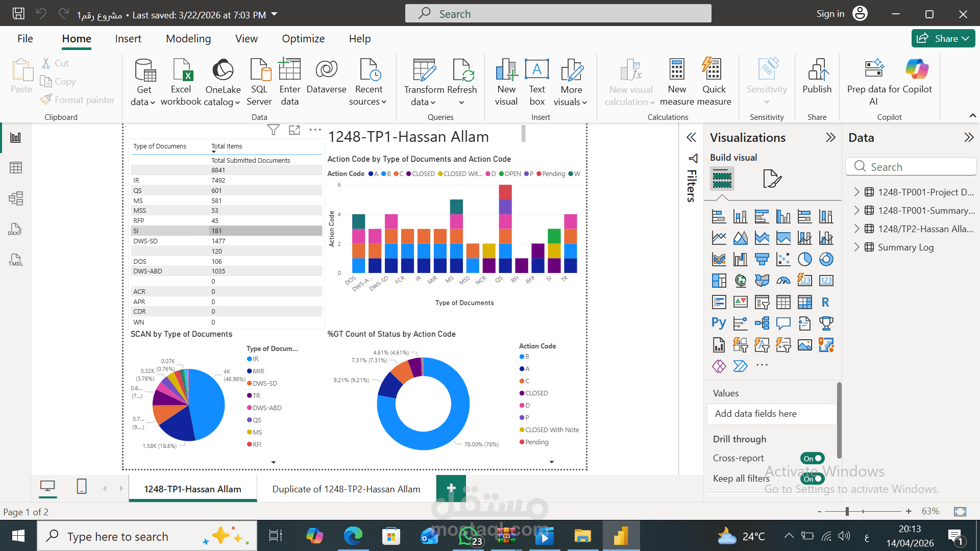
Task: Pick the decomposition tree visual
Action: click(x=762, y=323)
